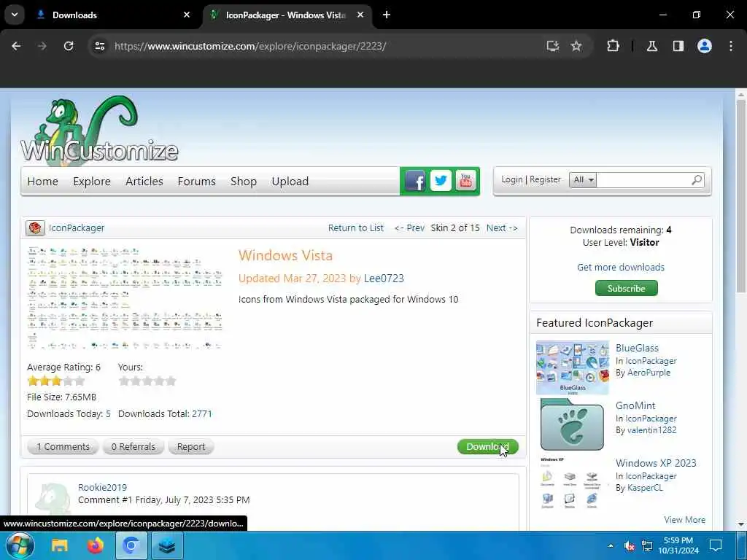Open author Lee0723 profile link

(x=384, y=279)
